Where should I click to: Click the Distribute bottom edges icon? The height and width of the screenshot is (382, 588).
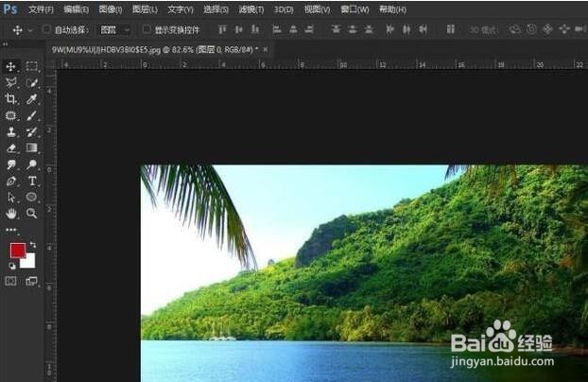[369, 29]
